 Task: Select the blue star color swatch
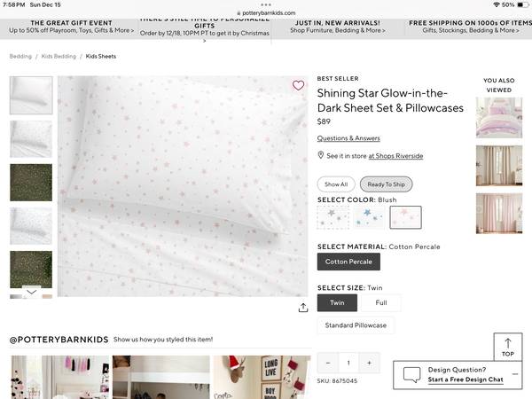tap(369, 217)
